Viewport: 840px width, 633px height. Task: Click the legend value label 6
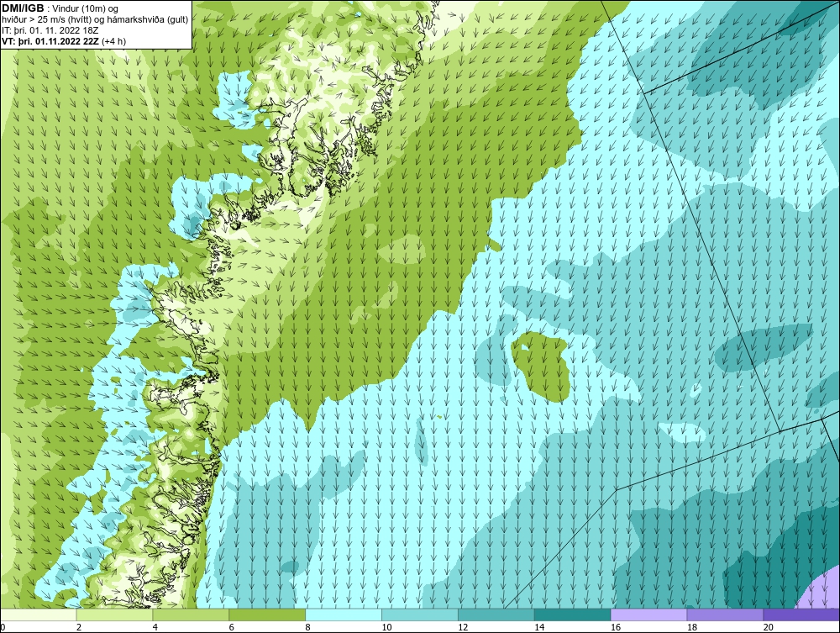click(232, 627)
